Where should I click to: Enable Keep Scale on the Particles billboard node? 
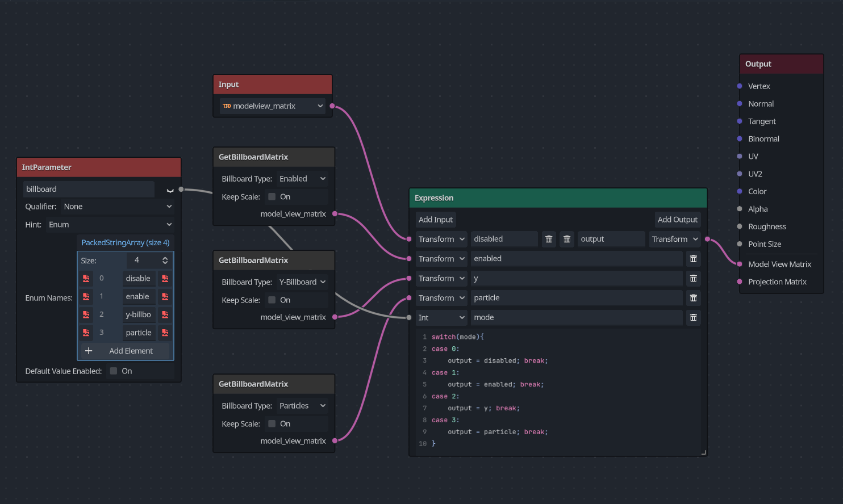272,424
